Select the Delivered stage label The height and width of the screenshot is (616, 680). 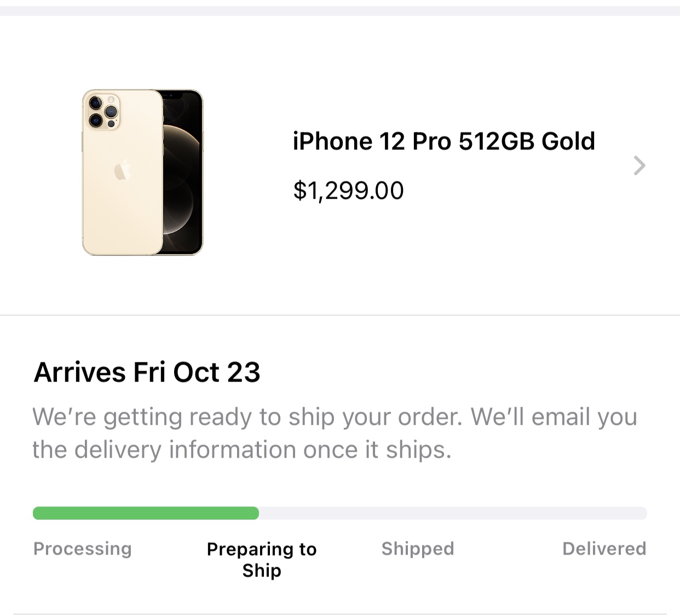coord(604,548)
